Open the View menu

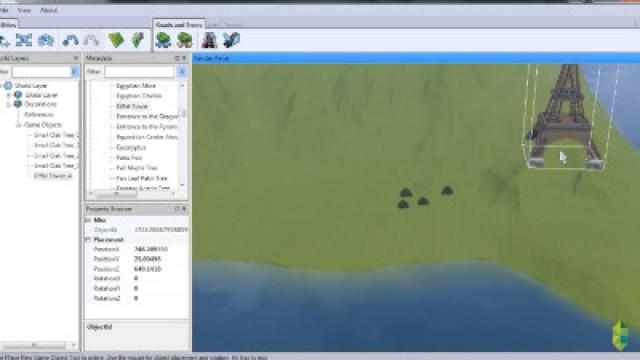tap(24, 10)
